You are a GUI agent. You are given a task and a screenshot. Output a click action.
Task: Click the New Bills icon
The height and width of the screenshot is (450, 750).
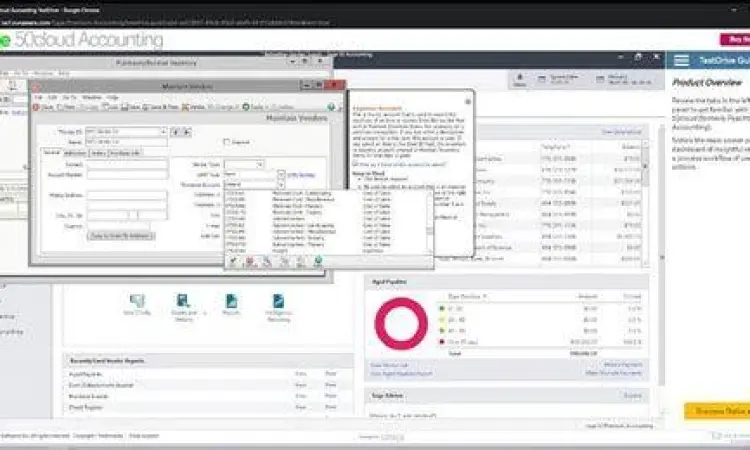(x=136, y=302)
